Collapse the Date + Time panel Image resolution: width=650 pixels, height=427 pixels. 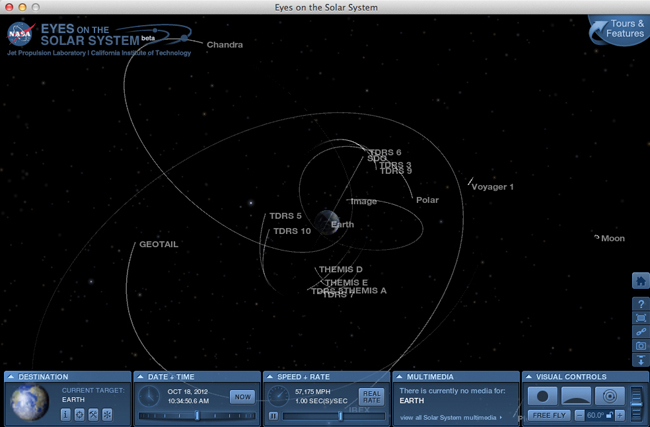click(x=140, y=376)
